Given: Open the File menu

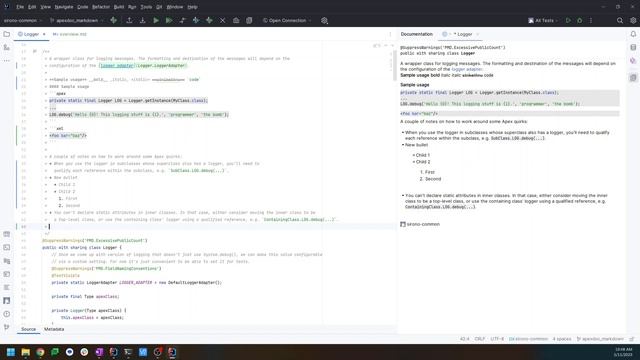Looking at the screenshot, I should pyautogui.click(x=20, y=7).
